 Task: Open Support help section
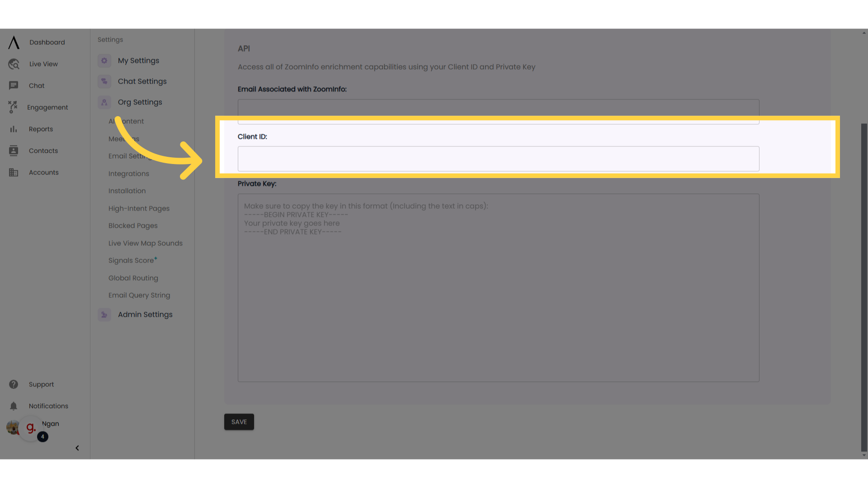tap(41, 385)
